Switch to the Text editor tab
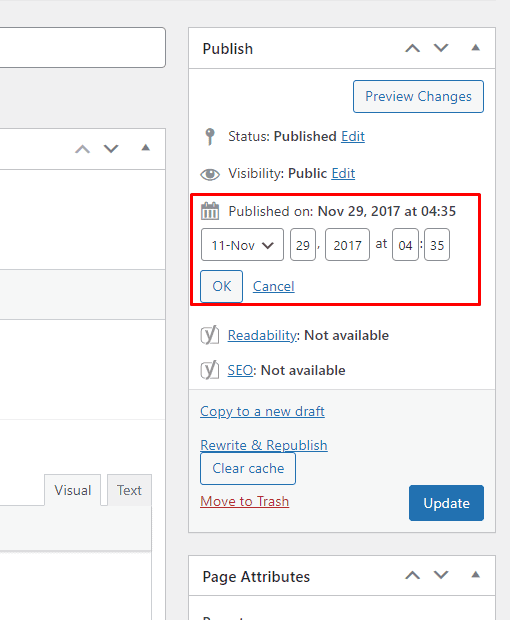The height and width of the screenshot is (620, 510). [x=129, y=490]
